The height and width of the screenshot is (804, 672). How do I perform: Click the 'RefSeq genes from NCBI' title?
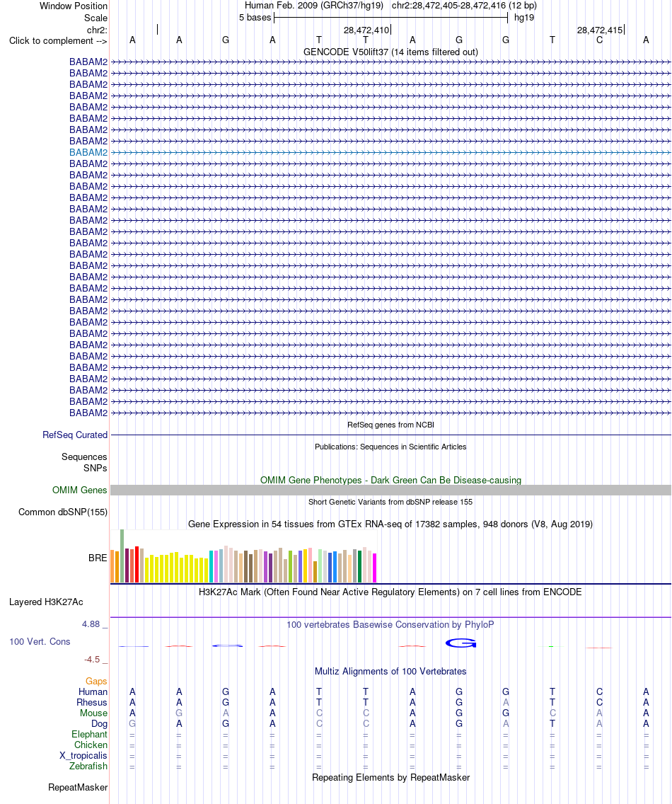390,425
